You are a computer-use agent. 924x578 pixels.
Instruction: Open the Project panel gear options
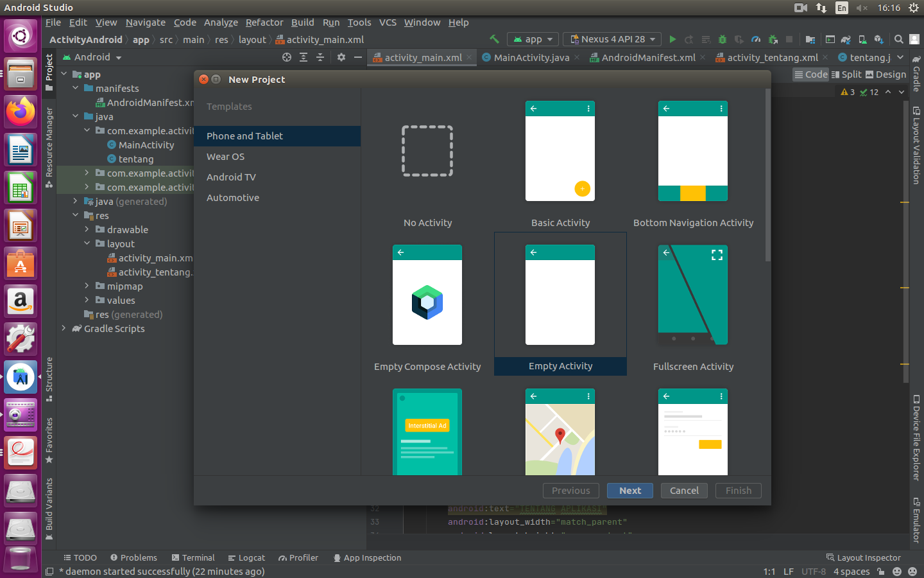tap(341, 57)
